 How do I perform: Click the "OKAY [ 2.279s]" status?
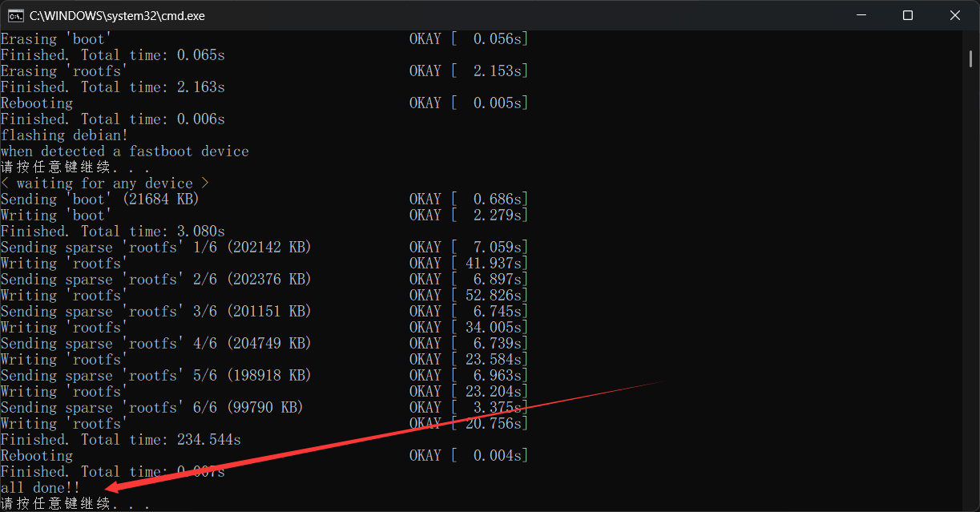coord(469,216)
